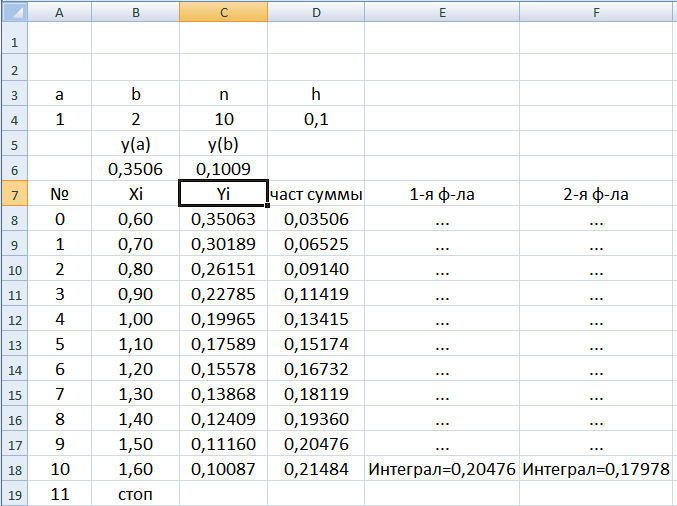Select Yi cell with value 0,11160
The width and height of the screenshot is (677, 506).
(x=224, y=444)
